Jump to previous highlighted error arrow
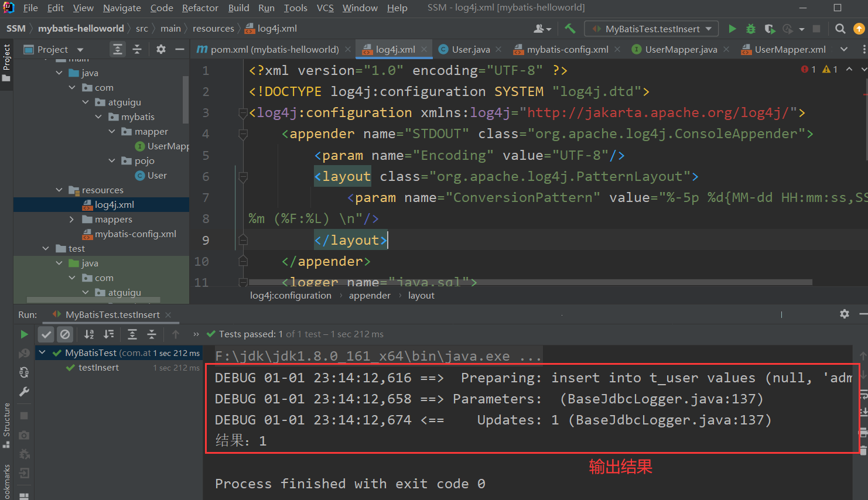 click(849, 69)
